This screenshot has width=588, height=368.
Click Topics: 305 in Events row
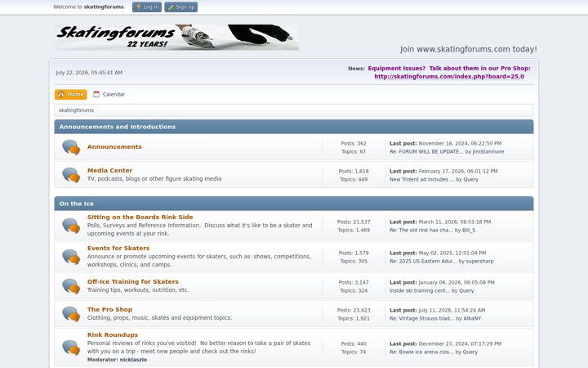354,261
